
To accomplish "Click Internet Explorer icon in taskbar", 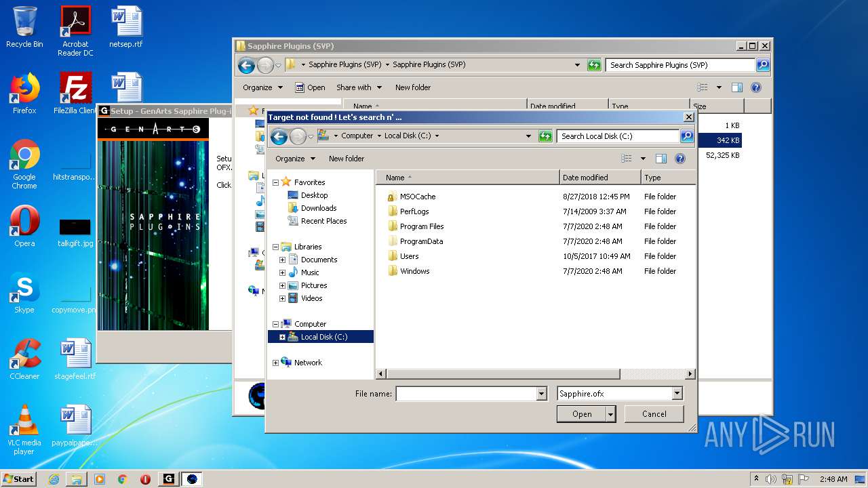I will click(x=54, y=479).
